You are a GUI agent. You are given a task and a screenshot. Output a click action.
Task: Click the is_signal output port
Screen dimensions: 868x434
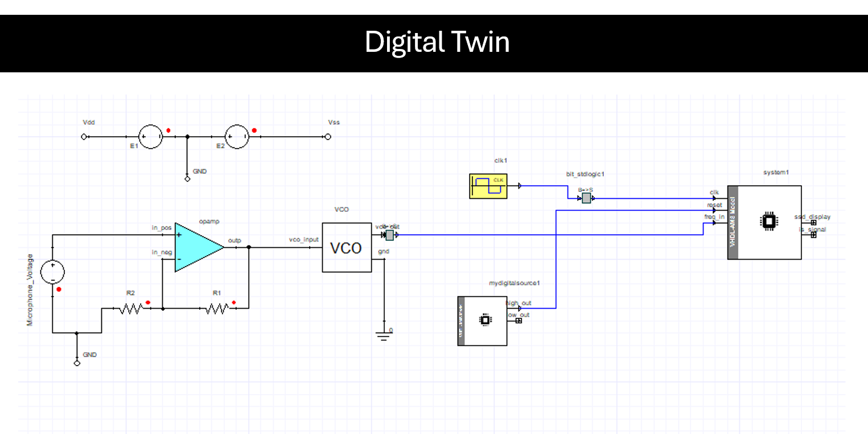(813, 235)
